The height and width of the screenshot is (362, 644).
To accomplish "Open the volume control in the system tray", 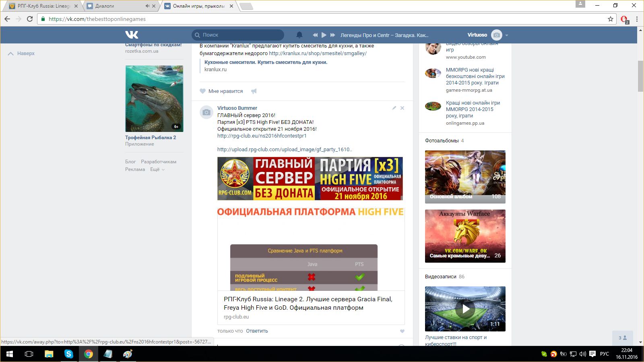I will tap(583, 354).
